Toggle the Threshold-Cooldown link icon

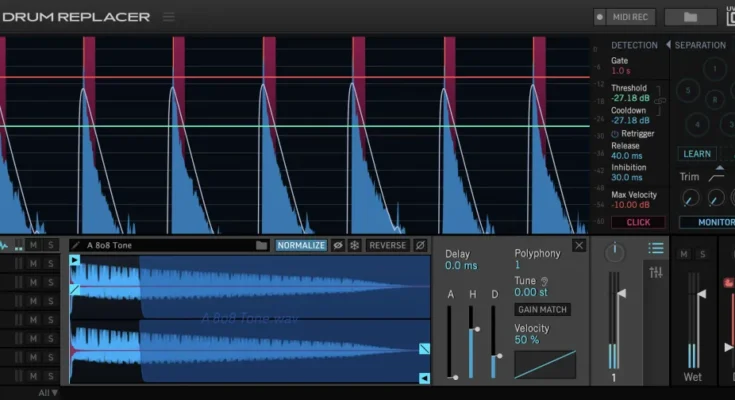click(661, 99)
